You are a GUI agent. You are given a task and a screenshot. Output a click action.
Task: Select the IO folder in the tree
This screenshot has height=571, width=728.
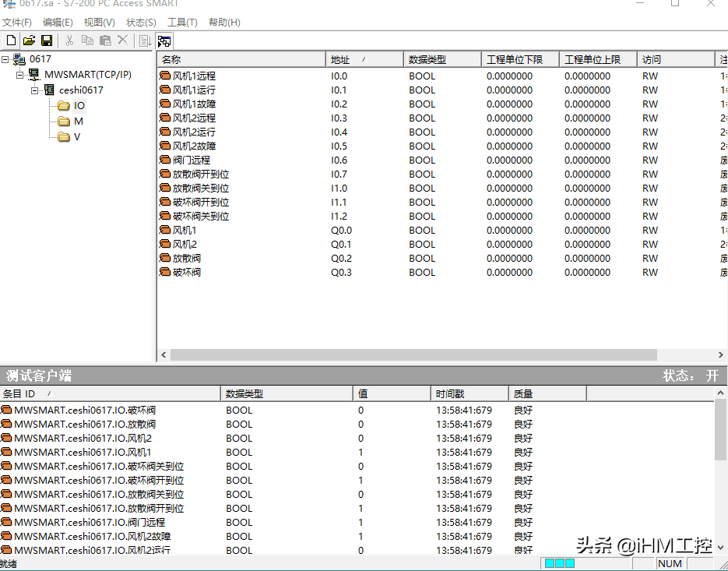(79, 106)
